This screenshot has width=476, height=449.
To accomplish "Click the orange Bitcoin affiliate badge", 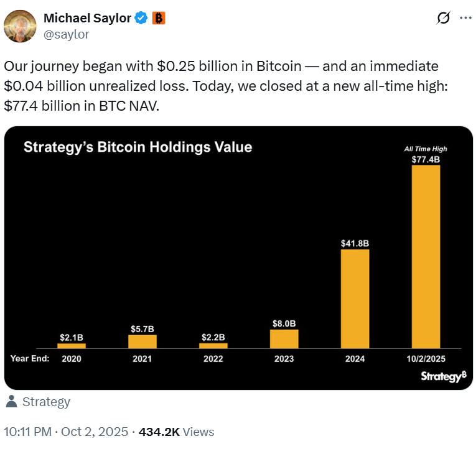I will (159, 18).
